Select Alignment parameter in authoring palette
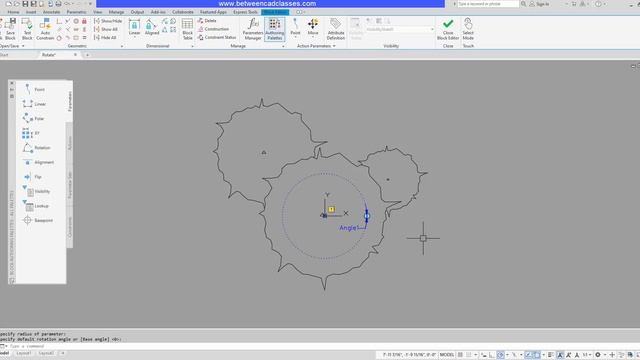 pos(38,162)
